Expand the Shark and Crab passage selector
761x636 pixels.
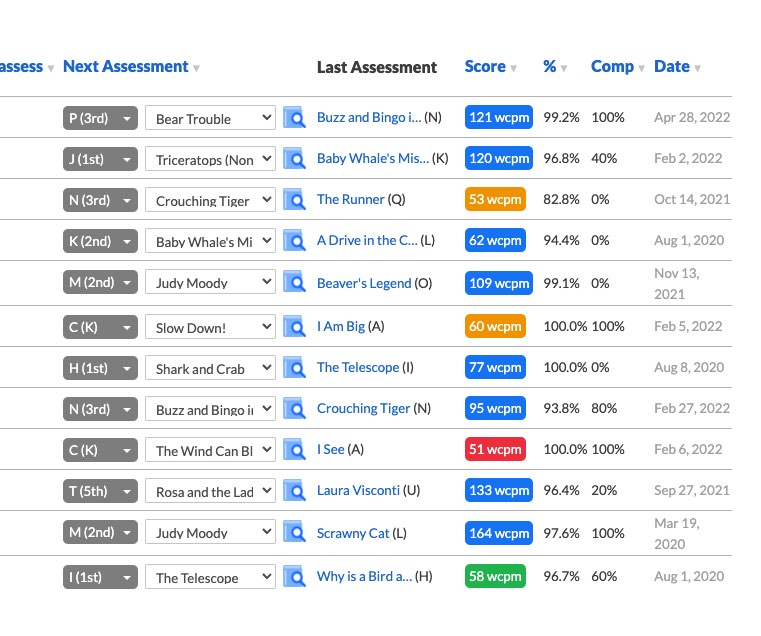[x=210, y=368]
